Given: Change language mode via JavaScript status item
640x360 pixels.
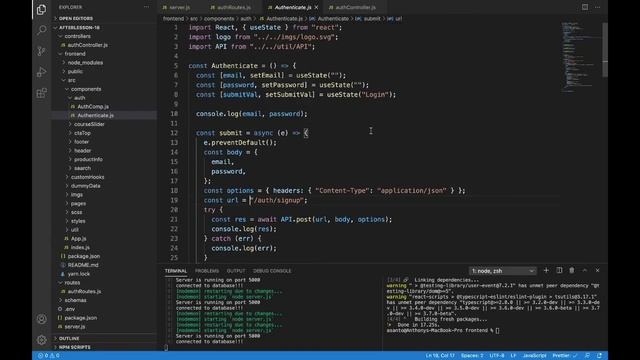Looking at the screenshot, I should coord(534,356).
